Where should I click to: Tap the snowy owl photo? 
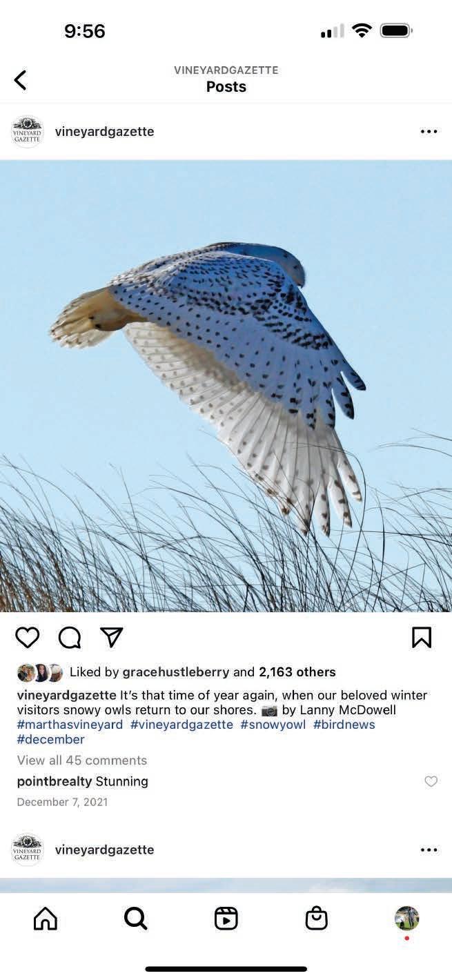coord(226,386)
